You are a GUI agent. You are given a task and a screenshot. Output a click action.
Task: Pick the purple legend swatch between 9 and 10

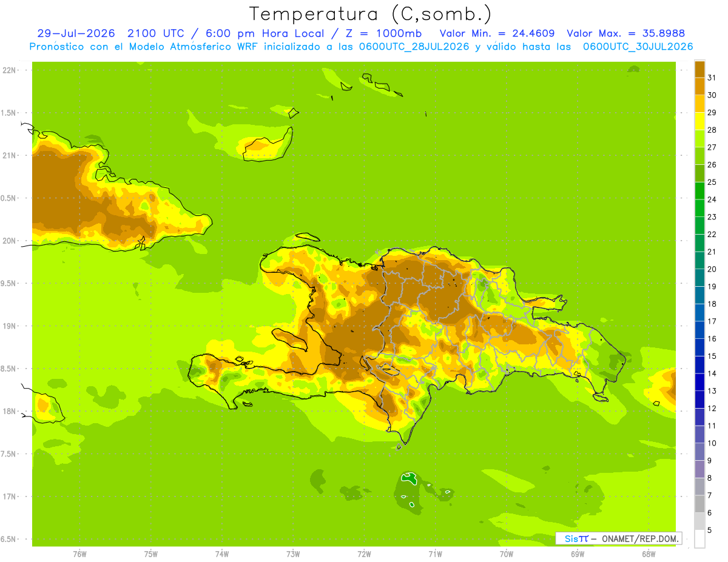[x=699, y=452]
